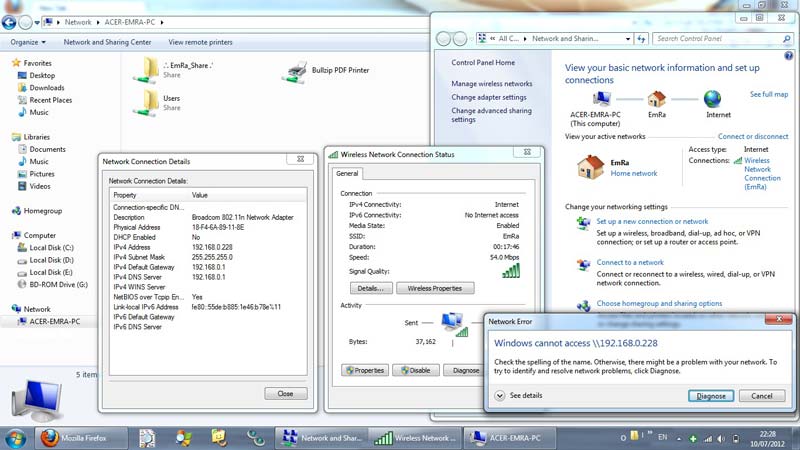Screen dimensions: 800x450
Task: Select ACER-EMRA-PC under Network in sidebar
Action: [54, 321]
